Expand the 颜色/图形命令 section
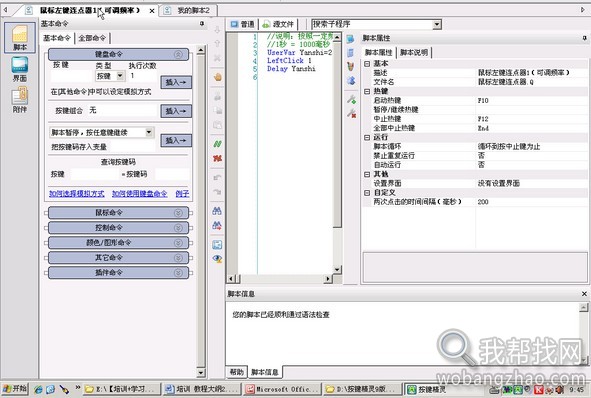This screenshot has width=591, height=398. pos(178,243)
